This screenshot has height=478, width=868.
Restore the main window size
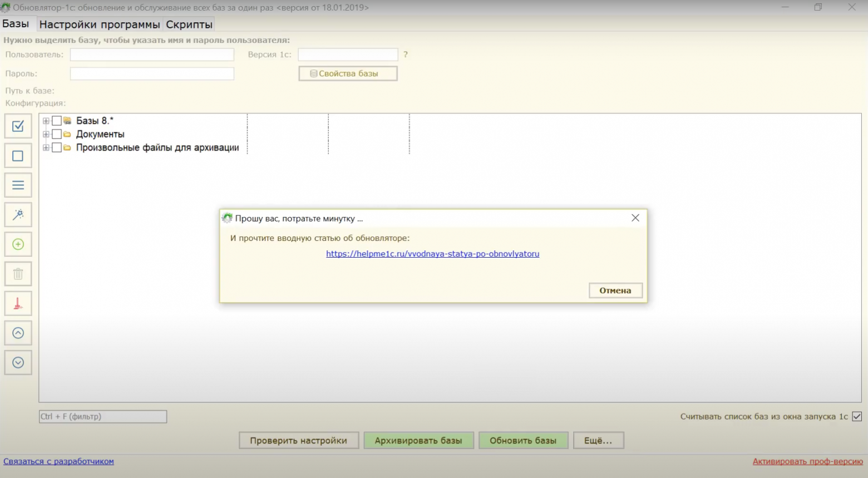pos(818,7)
